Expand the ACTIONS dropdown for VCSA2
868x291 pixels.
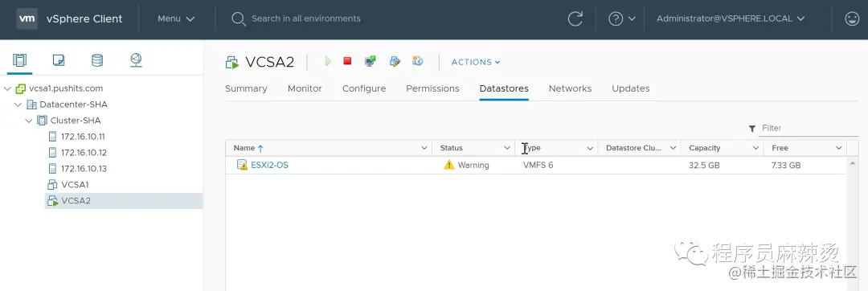point(476,62)
